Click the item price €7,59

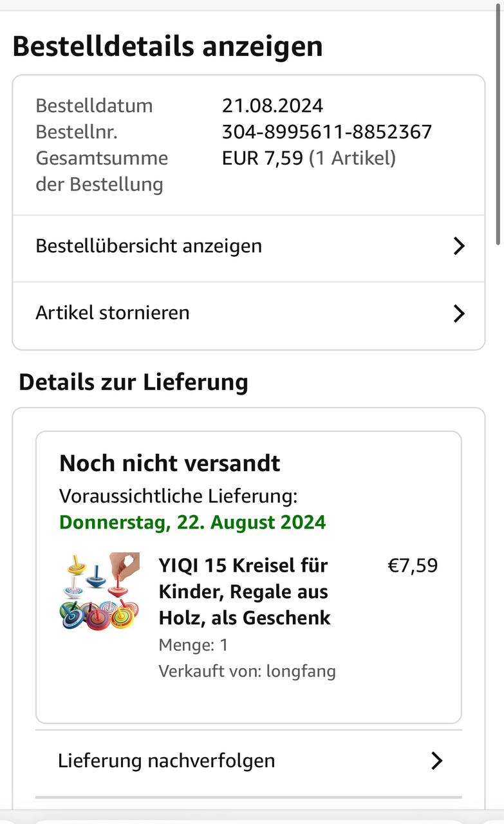[x=412, y=566]
